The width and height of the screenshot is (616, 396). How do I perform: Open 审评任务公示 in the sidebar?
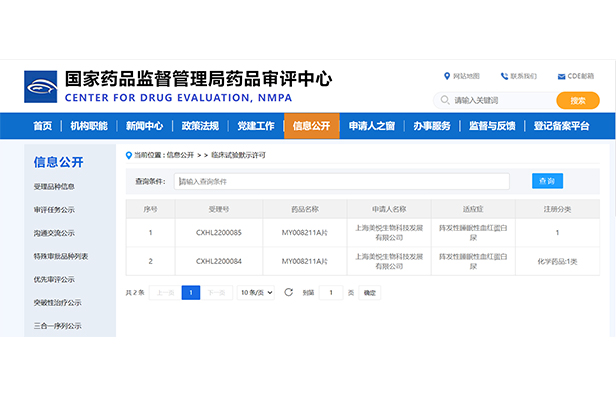pos(54,210)
